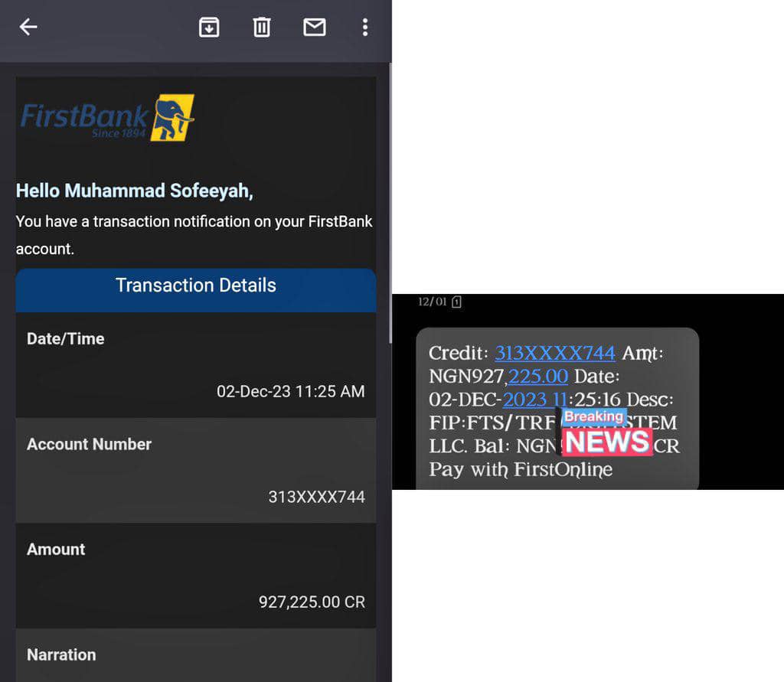This screenshot has width=784, height=682.
Task: Open the 313XXXX744 link in the SMS
Action: click(554, 353)
